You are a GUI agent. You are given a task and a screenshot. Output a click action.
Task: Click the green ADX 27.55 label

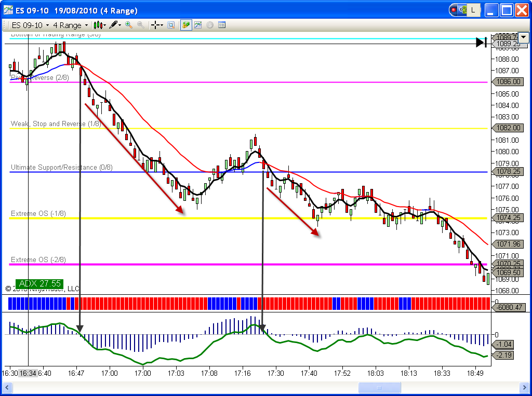pos(39,283)
